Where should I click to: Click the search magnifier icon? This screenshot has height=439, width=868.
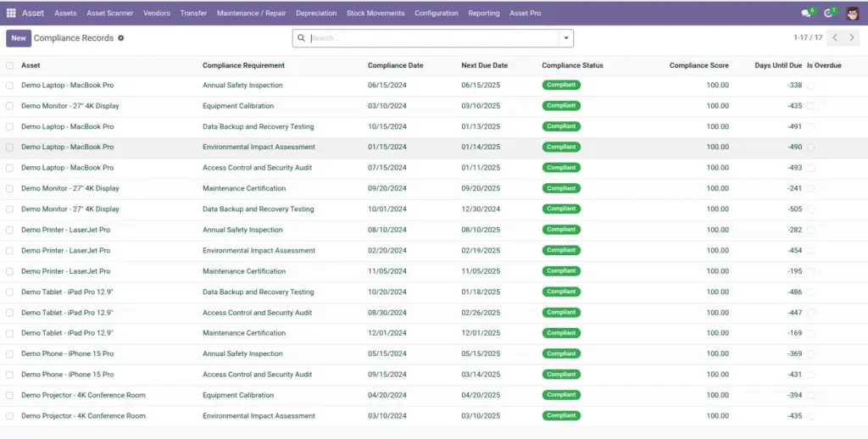click(x=301, y=38)
